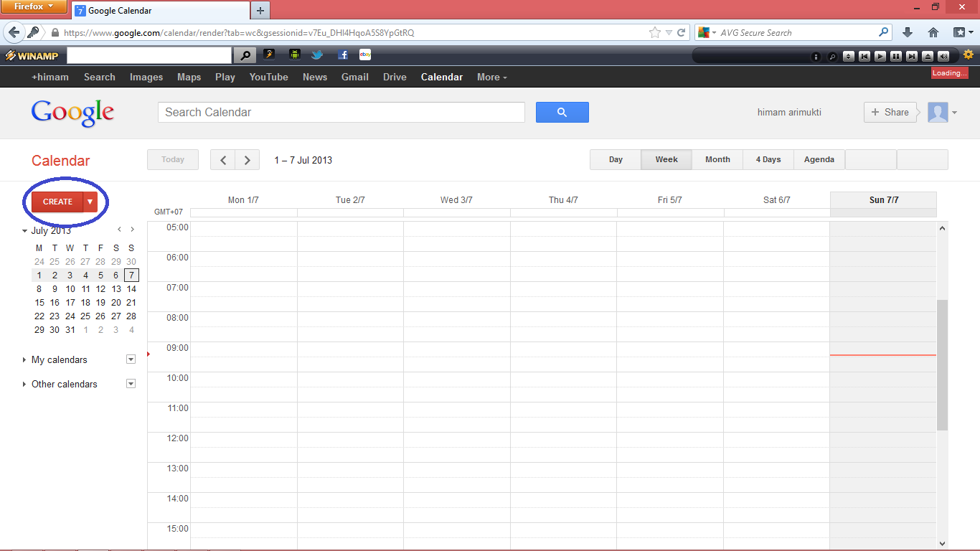The image size is (980, 551).
Task: Go to next month in mini calendar
Action: 132,230
